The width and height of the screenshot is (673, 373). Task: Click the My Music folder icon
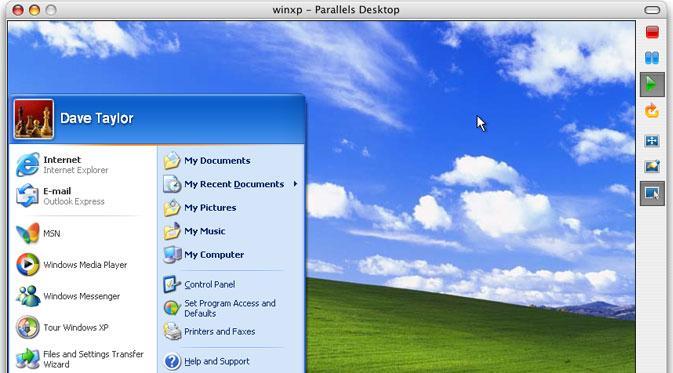pos(172,231)
